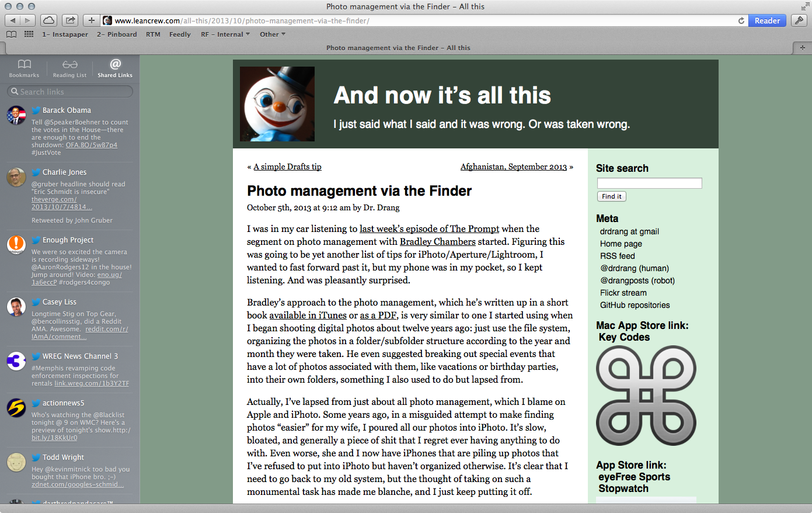Reload the page with refresh icon
Viewport: 812px width, 513px height.
click(741, 20)
